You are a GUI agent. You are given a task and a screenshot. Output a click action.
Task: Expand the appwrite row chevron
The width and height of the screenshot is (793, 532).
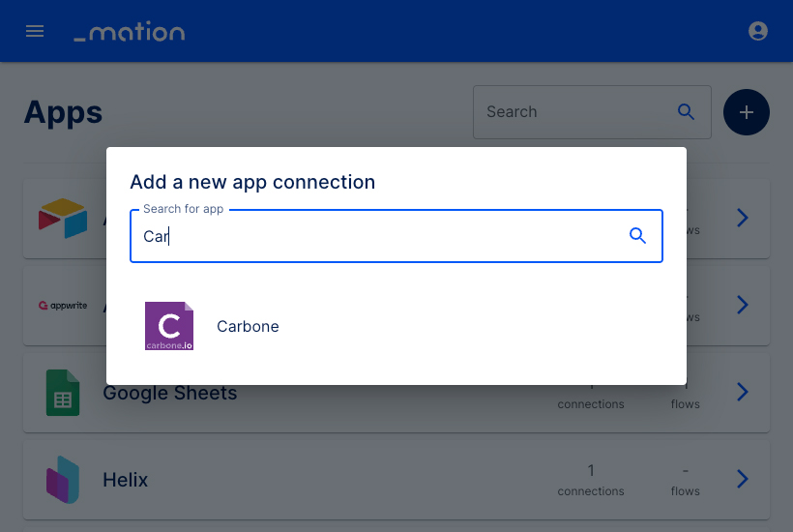(x=742, y=305)
